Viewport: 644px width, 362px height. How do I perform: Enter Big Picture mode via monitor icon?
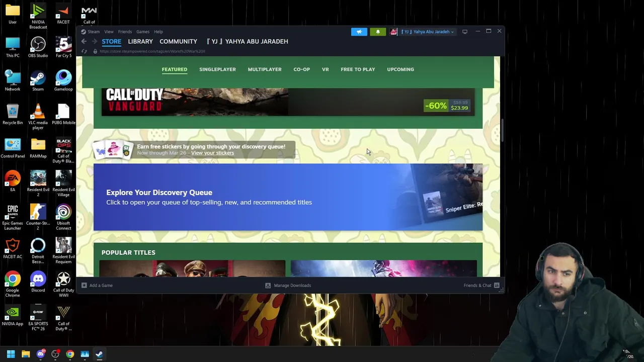465,32
